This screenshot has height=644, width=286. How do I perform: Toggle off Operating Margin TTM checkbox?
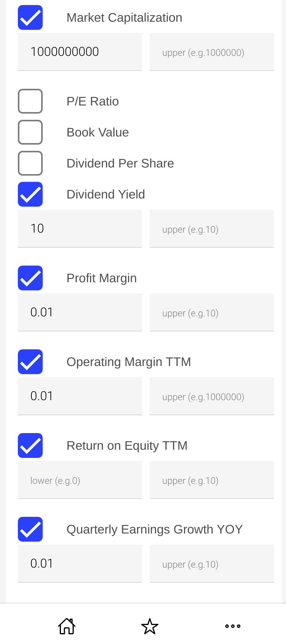point(30,362)
